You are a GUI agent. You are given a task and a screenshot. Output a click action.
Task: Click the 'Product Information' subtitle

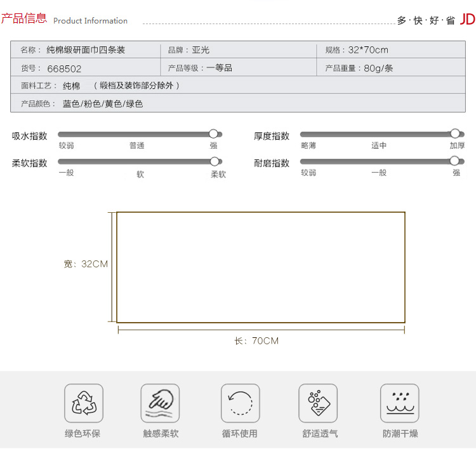point(90,21)
